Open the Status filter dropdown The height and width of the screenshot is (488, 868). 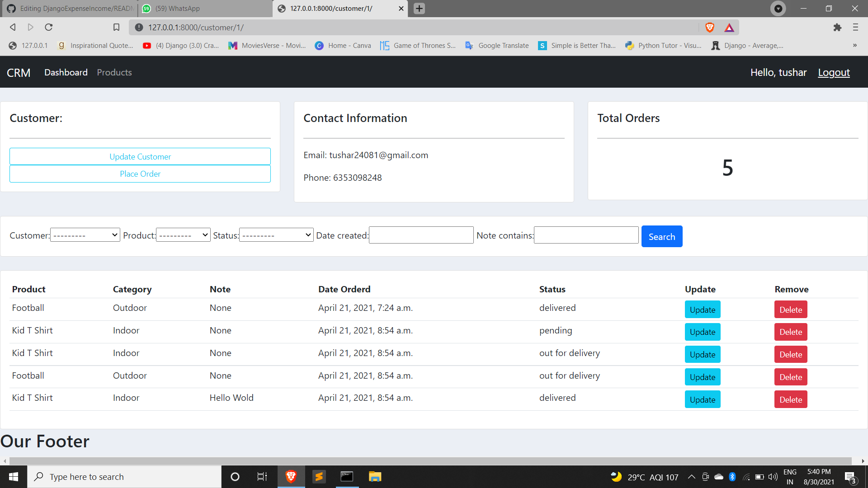pyautogui.click(x=276, y=235)
